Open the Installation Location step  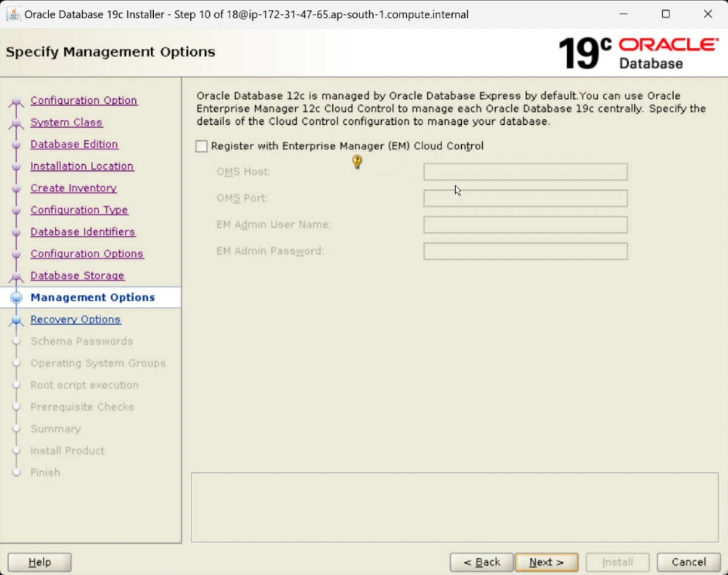coord(82,166)
